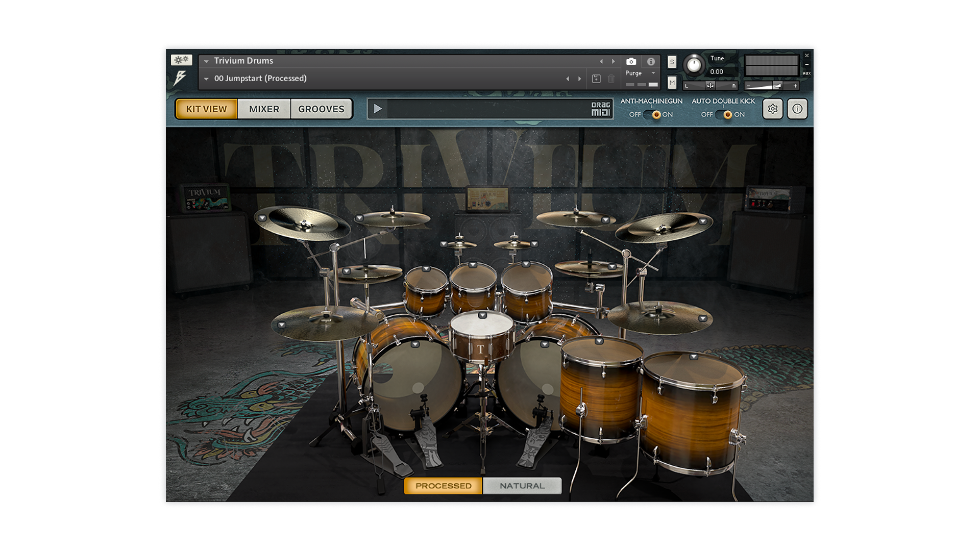
Task: Open the right rack tom dropdown arrow
Action: [x=526, y=264]
